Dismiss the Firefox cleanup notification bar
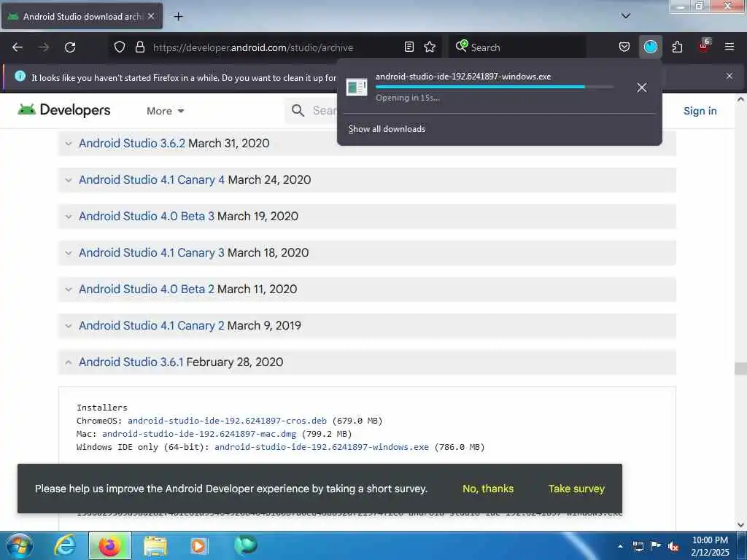Screen dimensions: 747x560 point(729,76)
